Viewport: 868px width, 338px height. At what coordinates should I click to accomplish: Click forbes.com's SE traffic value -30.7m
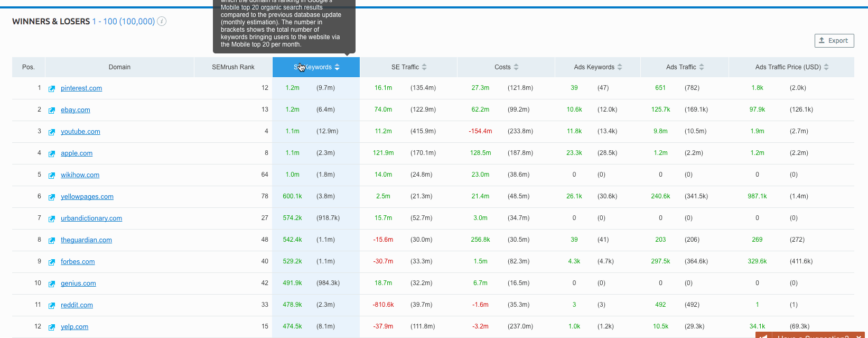[383, 261]
